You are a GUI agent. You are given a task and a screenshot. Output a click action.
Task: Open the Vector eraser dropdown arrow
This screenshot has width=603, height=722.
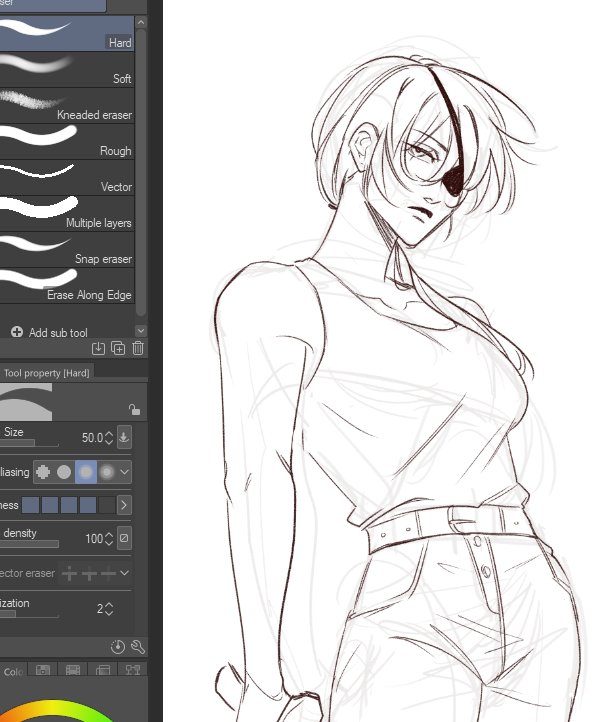coord(124,573)
